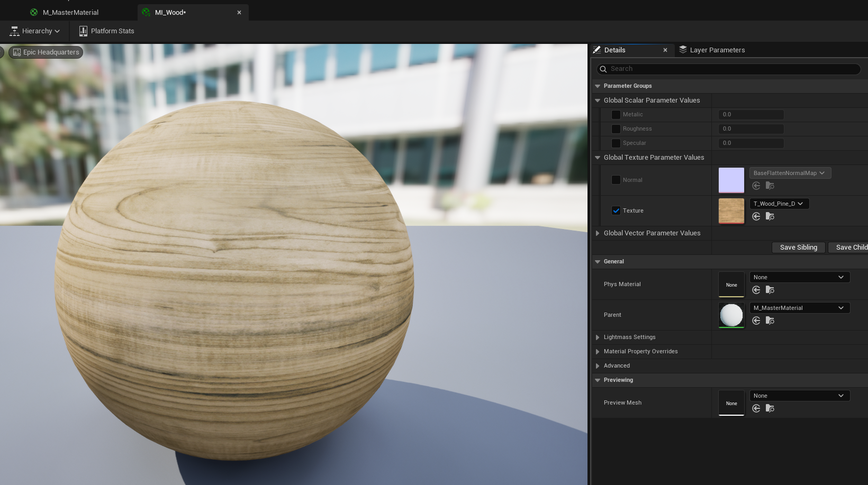The height and width of the screenshot is (485, 868).
Task: Enable the Metalic parameter checkbox
Action: [616, 114]
